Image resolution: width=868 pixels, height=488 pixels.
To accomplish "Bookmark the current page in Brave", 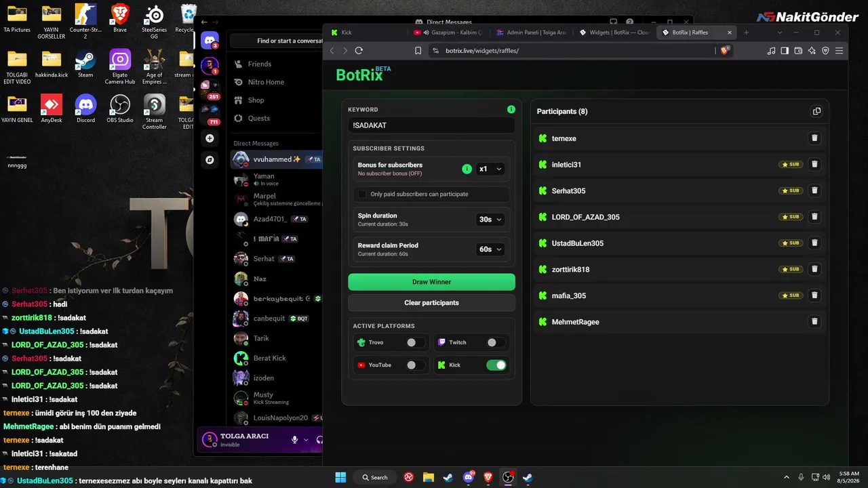I will click(x=418, y=50).
